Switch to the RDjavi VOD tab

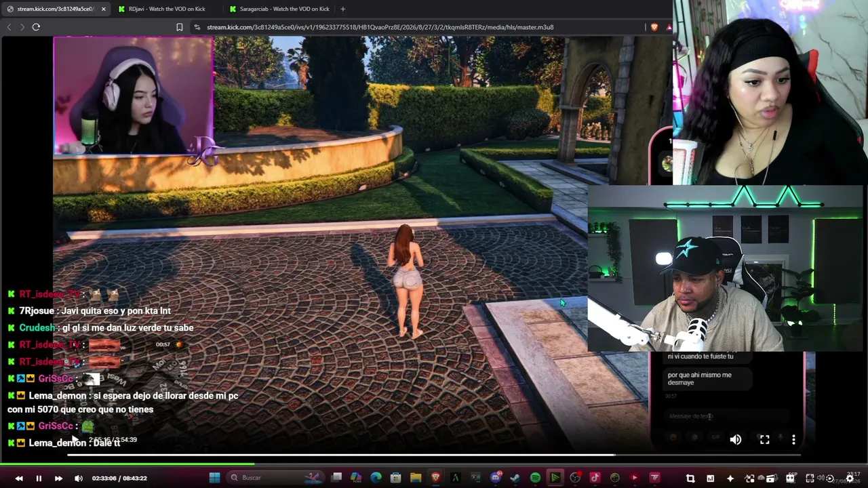pos(166,9)
